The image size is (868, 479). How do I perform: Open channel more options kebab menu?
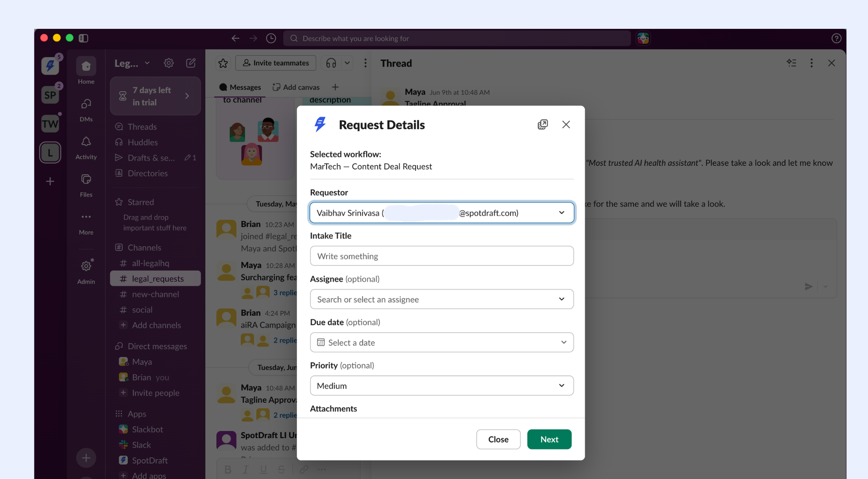365,63
